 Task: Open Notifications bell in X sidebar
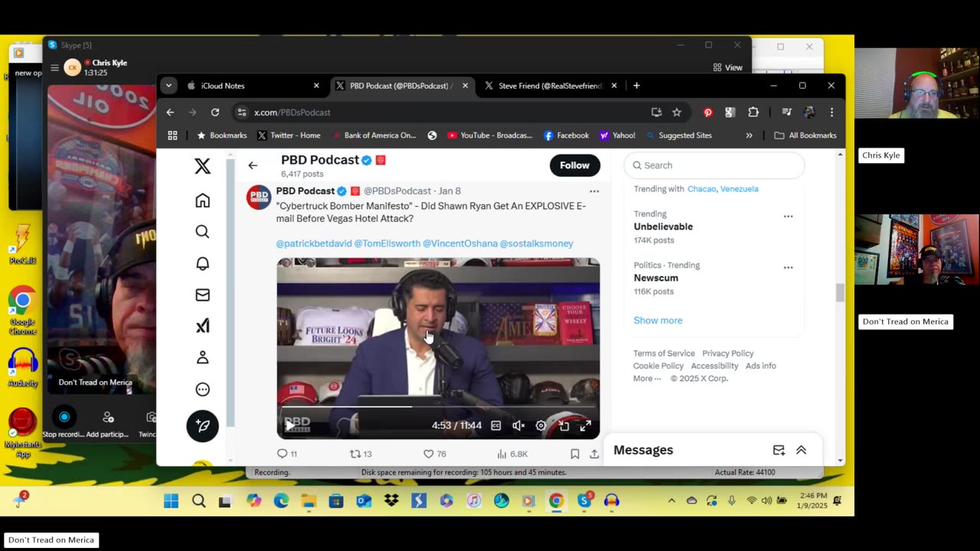[202, 263]
